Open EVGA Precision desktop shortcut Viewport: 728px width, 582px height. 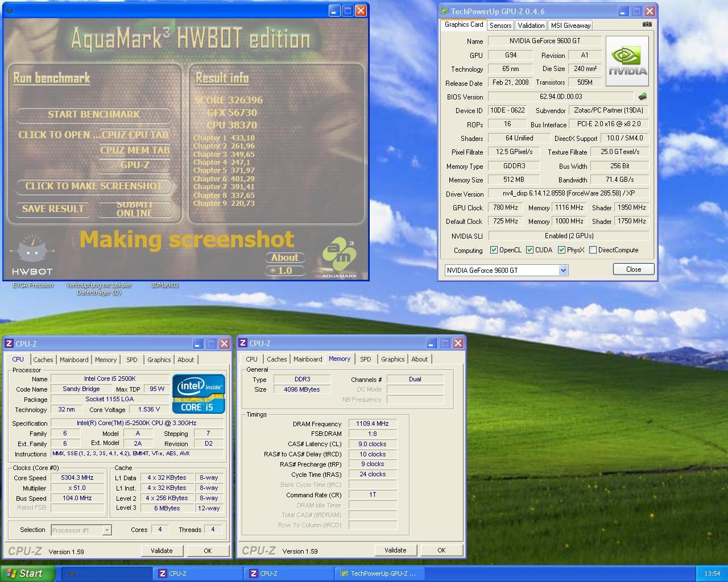coord(33,285)
